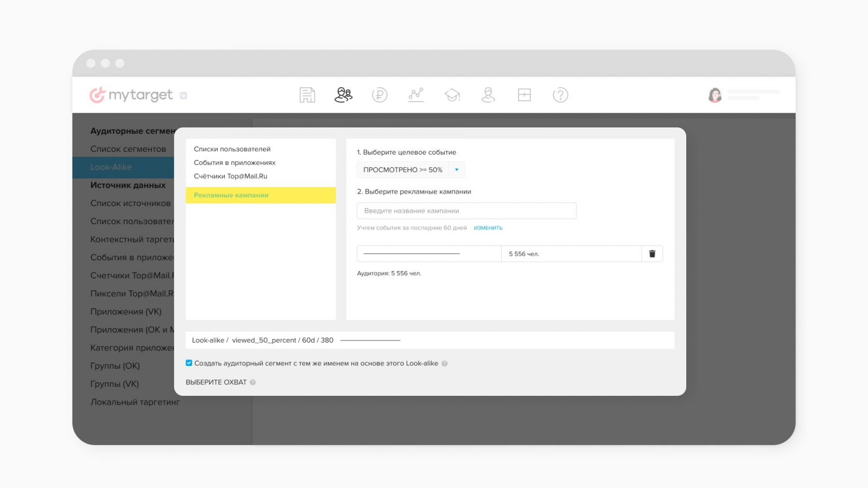Open Список источников in sidebar
This screenshot has width=868, height=488.
[x=130, y=203]
